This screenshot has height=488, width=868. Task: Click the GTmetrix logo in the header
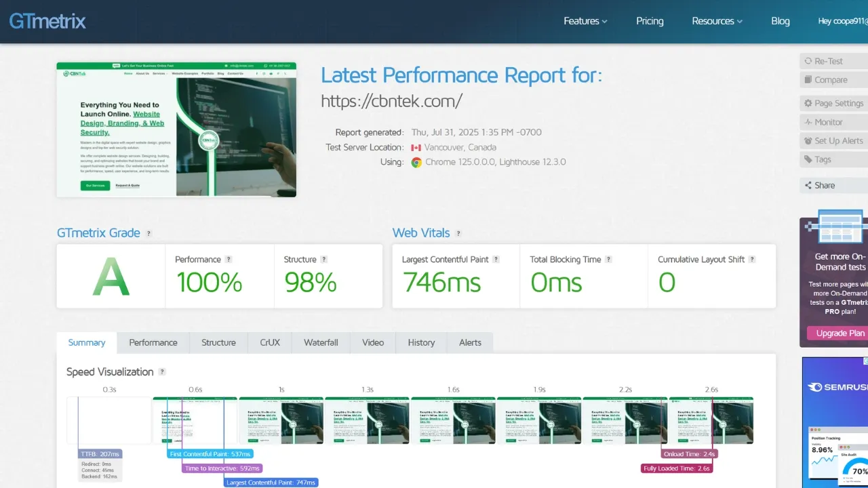[x=47, y=21]
